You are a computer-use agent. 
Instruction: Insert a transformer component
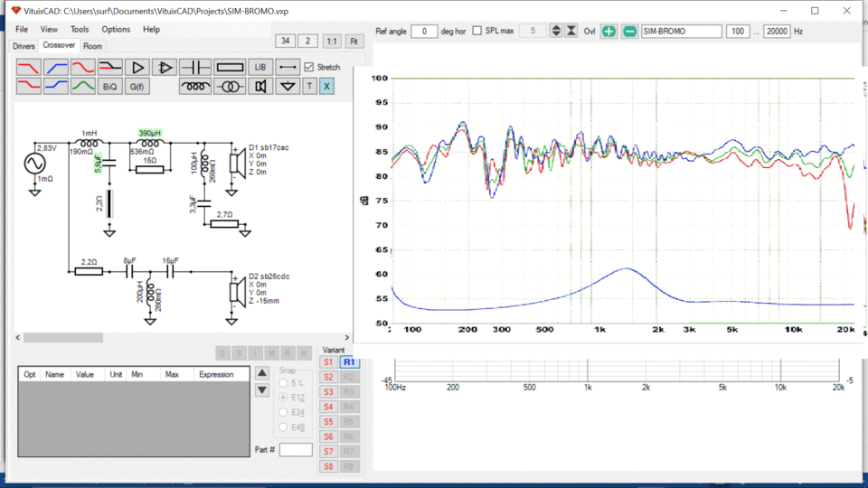[x=230, y=87]
